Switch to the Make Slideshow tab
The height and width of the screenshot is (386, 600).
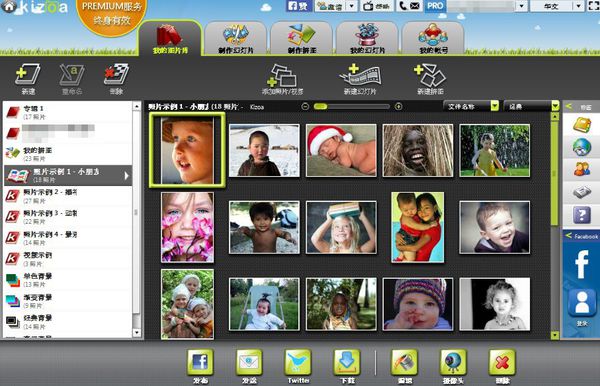pos(236,39)
